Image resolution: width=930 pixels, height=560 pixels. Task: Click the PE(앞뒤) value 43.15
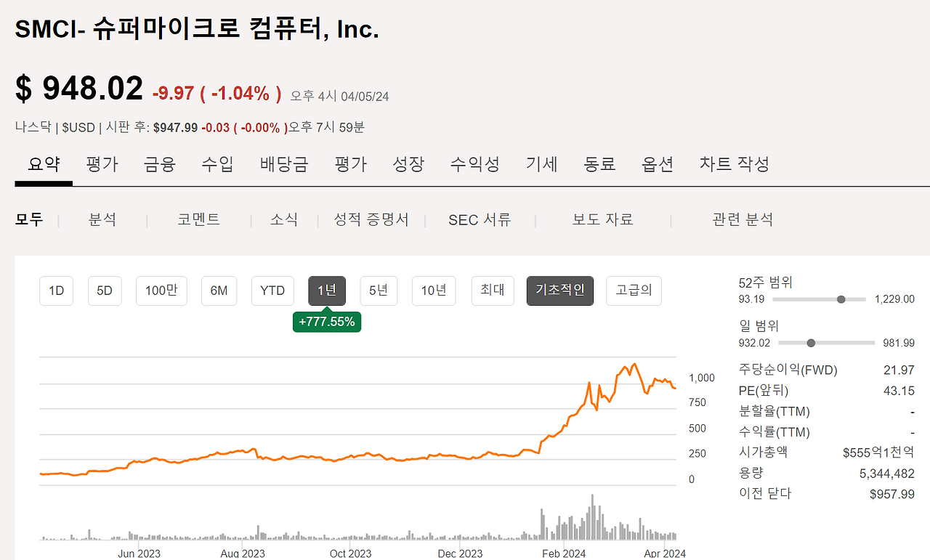tap(899, 391)
